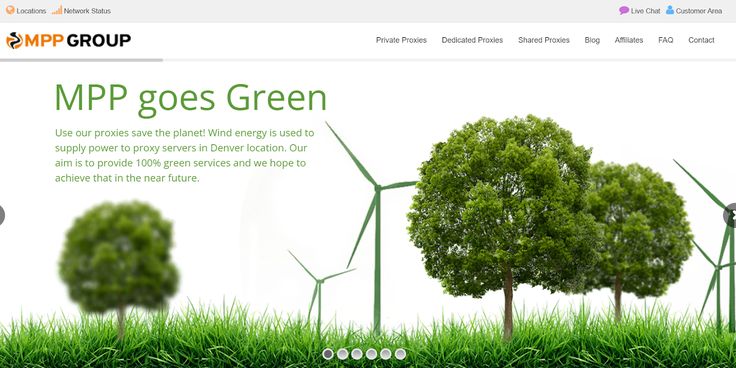The image size is (736, 368).
Task: Click the Customer Area user icon
Action: (670, 10)
